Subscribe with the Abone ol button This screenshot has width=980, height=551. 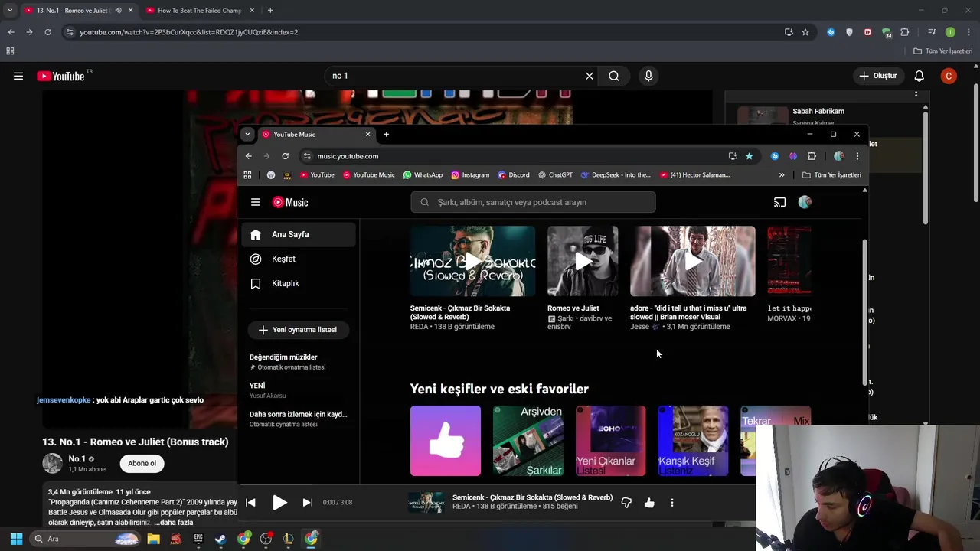tap(142, 463)
